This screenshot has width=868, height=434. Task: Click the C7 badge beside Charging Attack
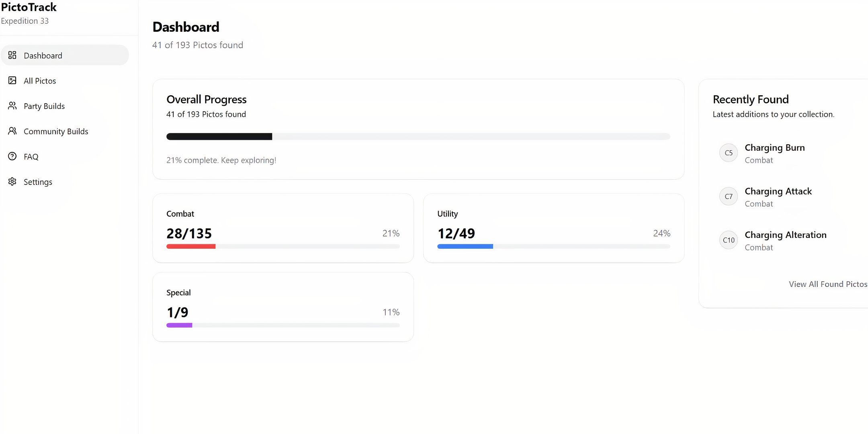click(729, 197)
